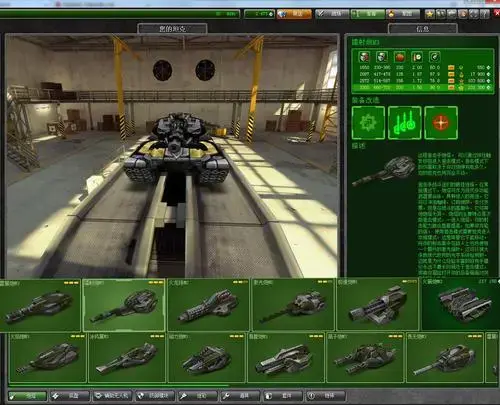The width and height of the screenshot is (500, 405).
Task: Select the highlighted bottom modification row
Action: pos(423,88)
